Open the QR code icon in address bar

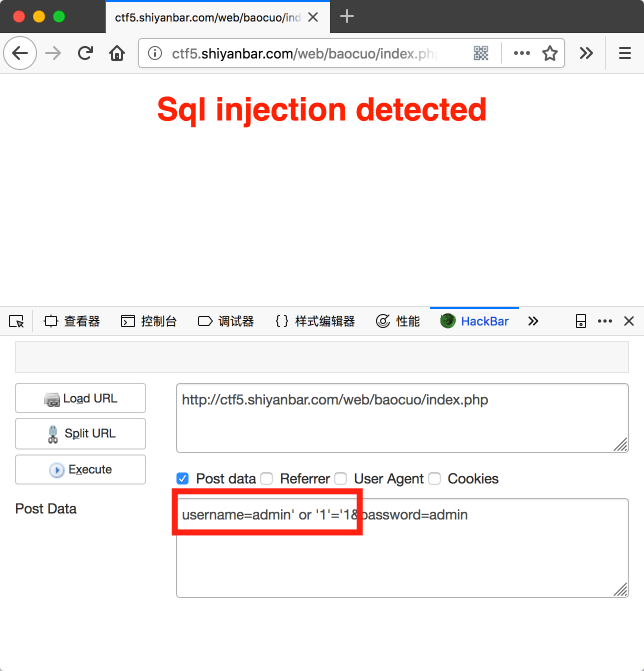[481, 53]
